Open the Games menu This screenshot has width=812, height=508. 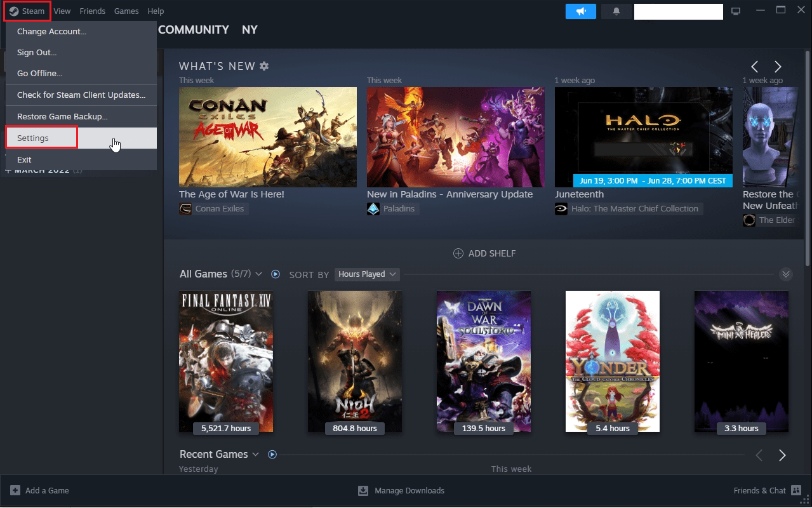(x=126, y=11)
